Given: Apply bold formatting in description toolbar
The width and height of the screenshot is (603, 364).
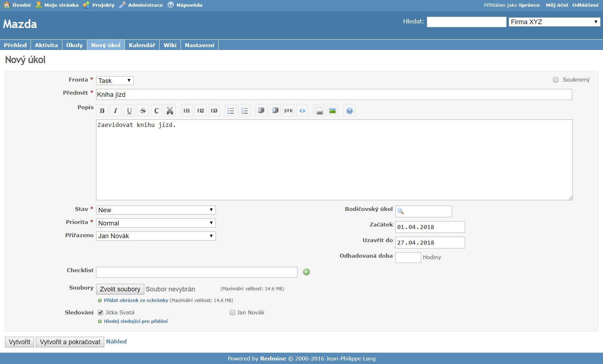Looking at the screenshot, I should tap(102, 111).
